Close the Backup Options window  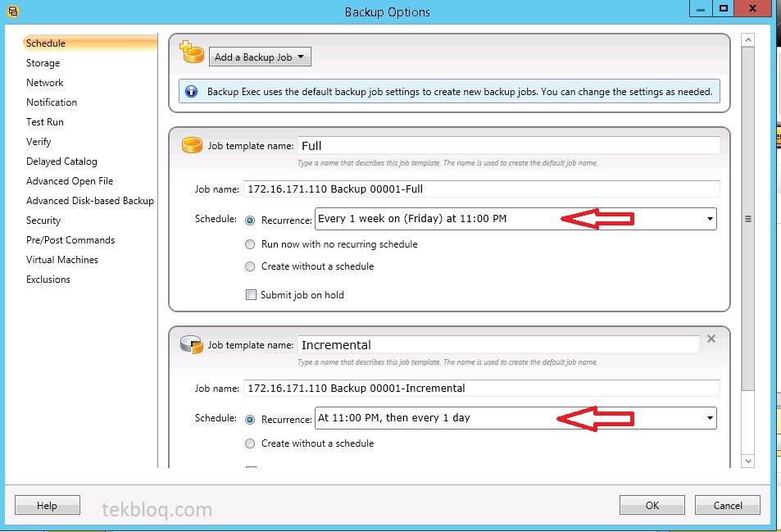pyautogui.click(x=752, y=8)
